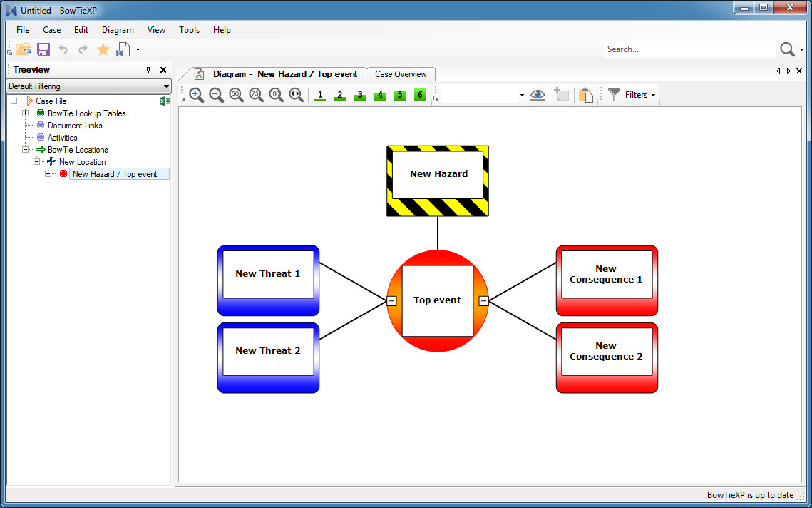Image resolution: width=812 pixels, height=508 pixels.
Task: Click the Search input field
Action: 689,49
